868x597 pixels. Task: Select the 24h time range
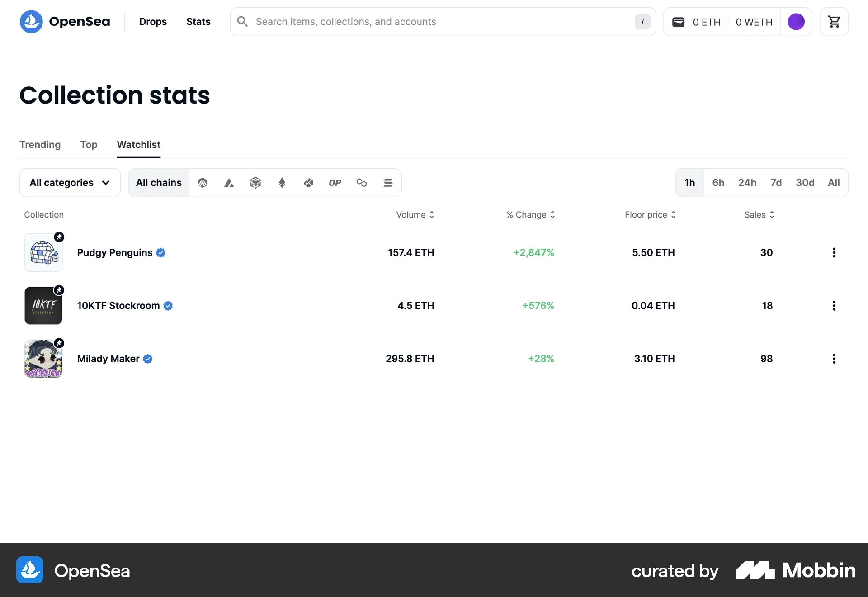[x=747, y=183]
